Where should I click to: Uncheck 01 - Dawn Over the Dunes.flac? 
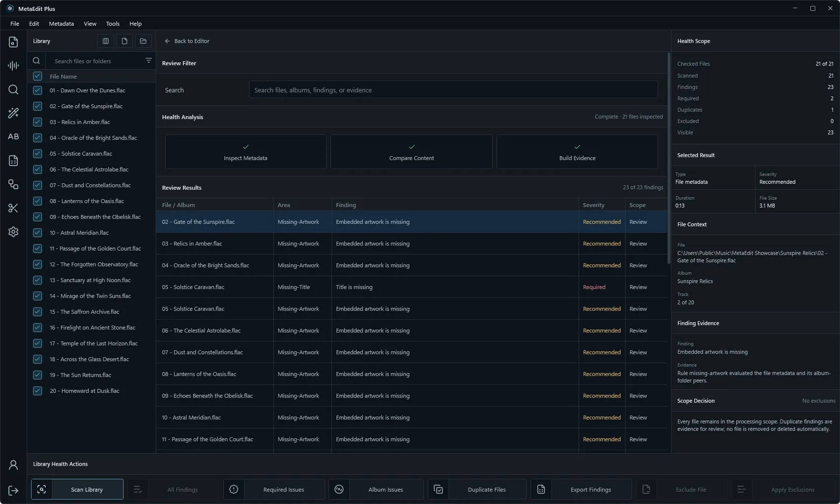[x=38, y=90]
